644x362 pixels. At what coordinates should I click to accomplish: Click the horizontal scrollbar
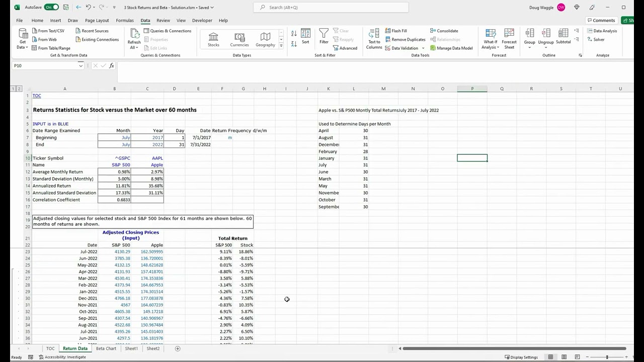514,348
